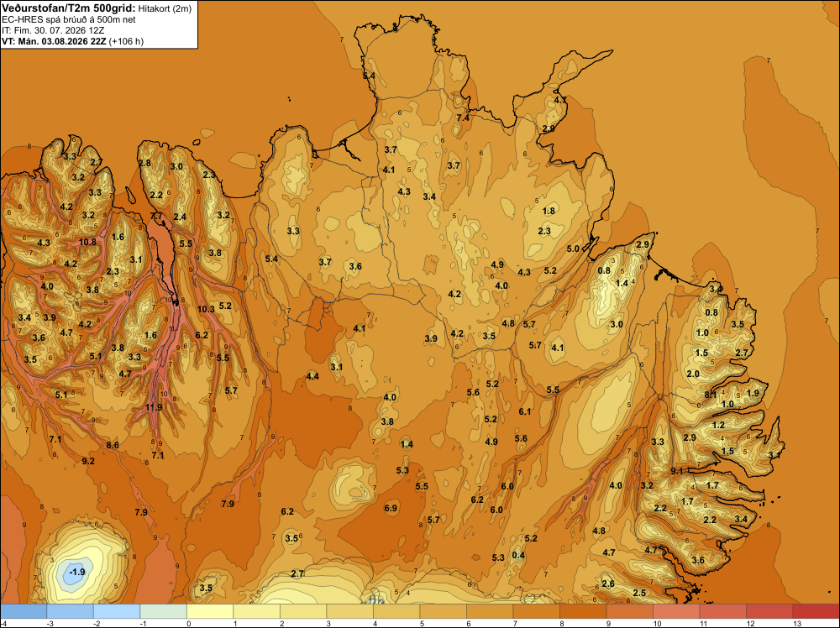Click the 9.2 temperature label
840x628 pixels.
[88, 461]
